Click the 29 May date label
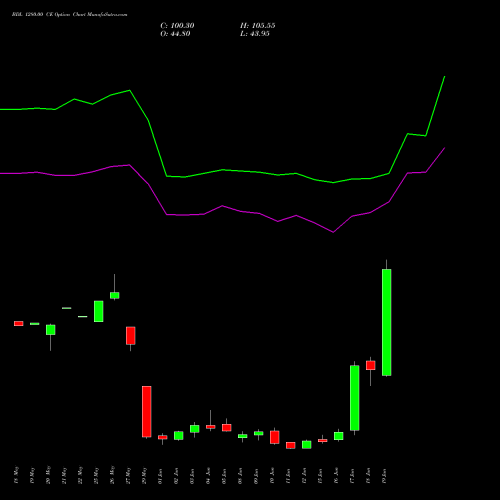Image resolution: width=500 pixels, height=500 pixels. 144,475
